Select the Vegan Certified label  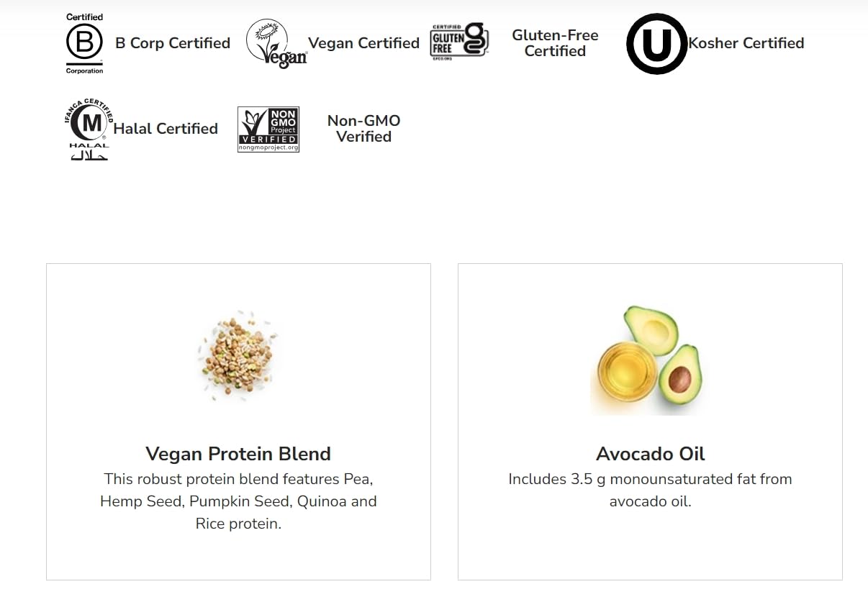coord(363,43)
